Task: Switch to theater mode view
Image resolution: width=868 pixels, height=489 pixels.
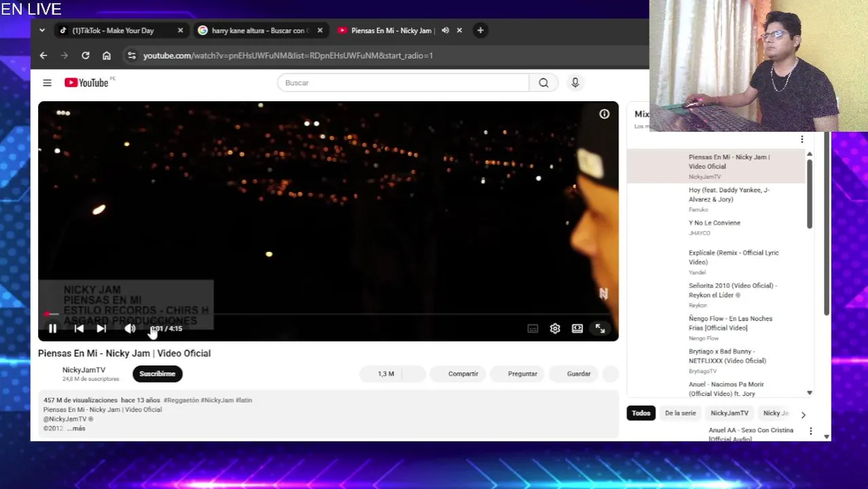Action: click(x=577, y=329)
